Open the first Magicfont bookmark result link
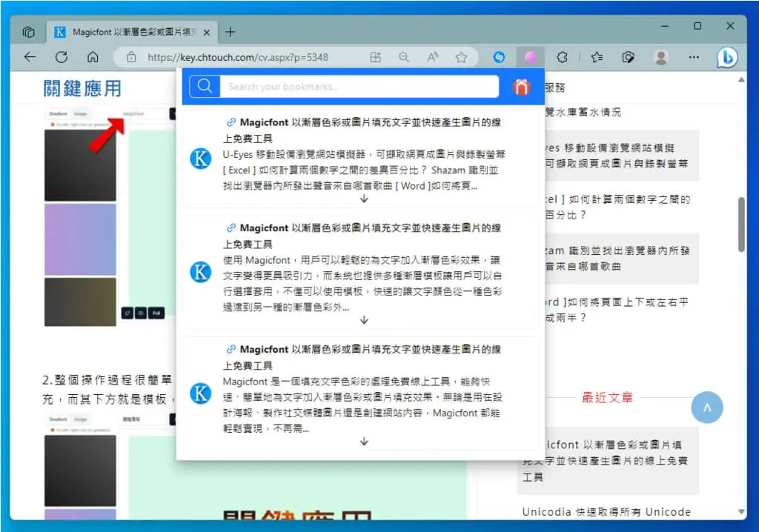This screenshot has height=532, width=759. click(x=362, y=130)
